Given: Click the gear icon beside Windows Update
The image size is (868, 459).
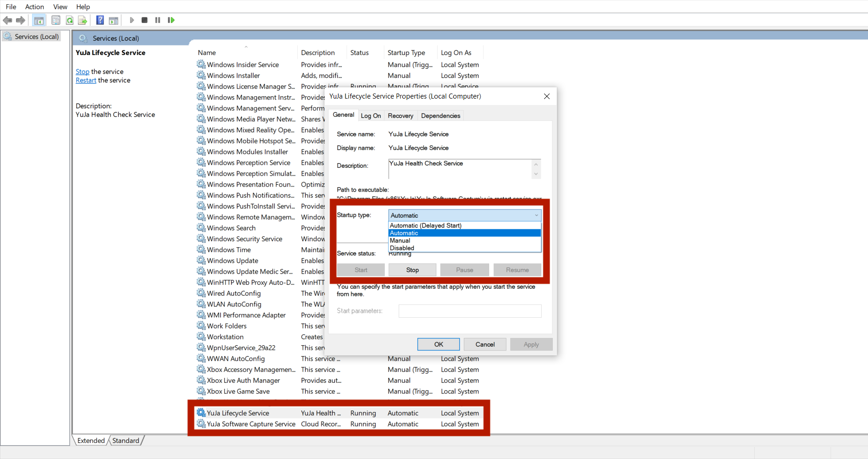Looking at the screenshot, I should click(201, 260).
